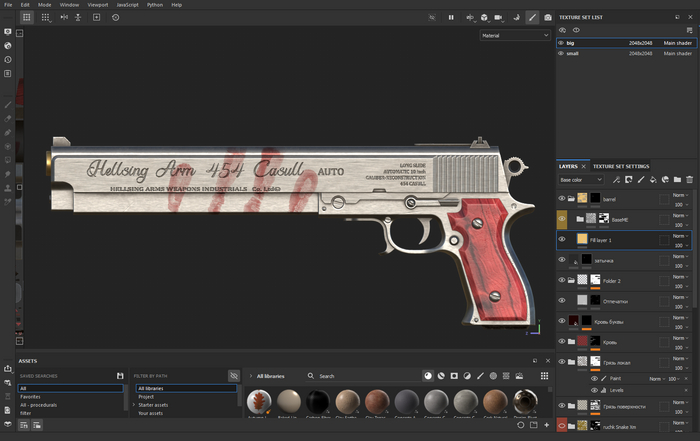Click the Search field in Assets panel

(x=360, y=376)
